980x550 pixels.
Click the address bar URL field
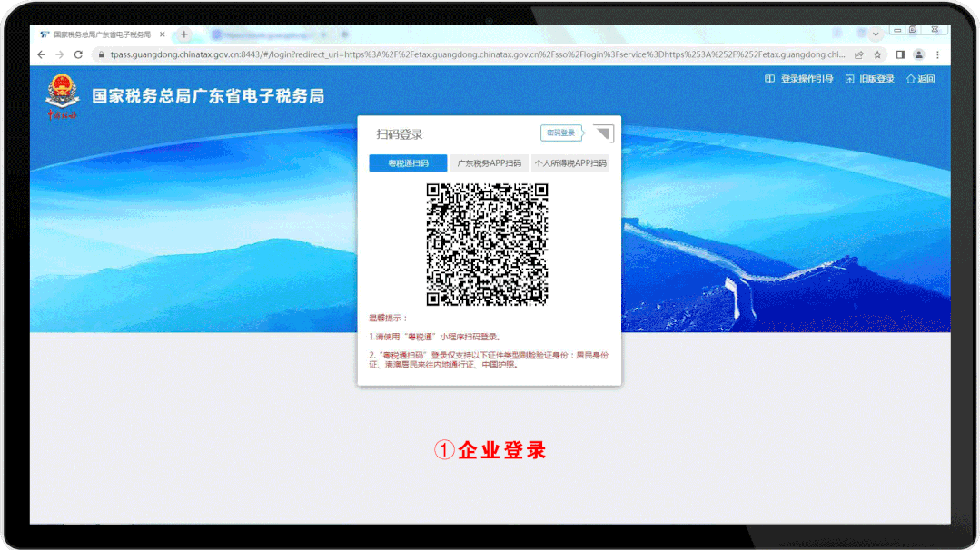pos(478,55)
